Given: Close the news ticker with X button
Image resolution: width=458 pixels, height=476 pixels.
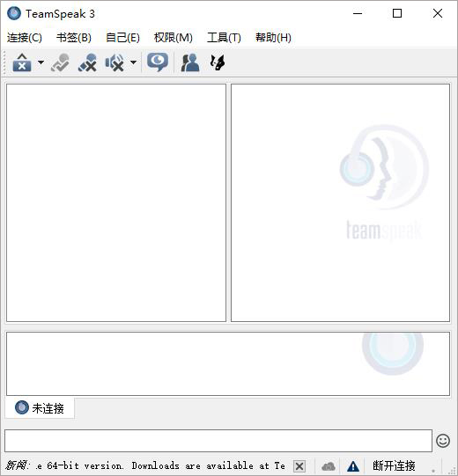Looking at the screenshot, I should pos(299,466).
